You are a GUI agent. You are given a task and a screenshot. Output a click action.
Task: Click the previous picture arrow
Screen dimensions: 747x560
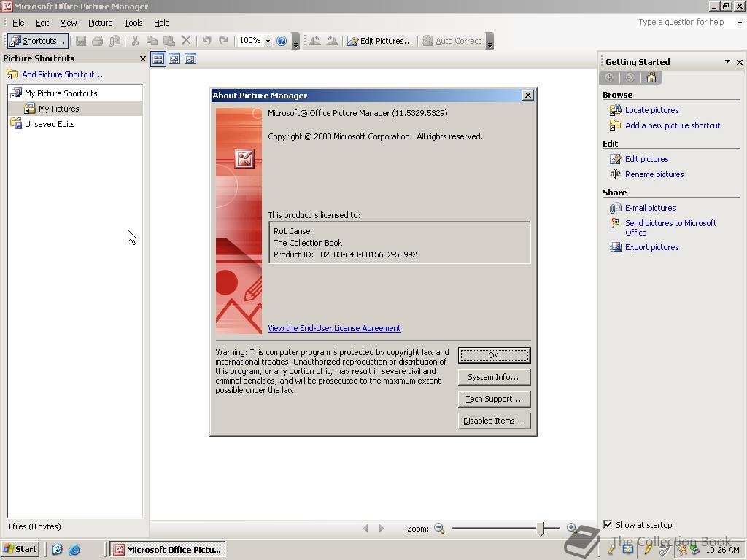[365, 528]
